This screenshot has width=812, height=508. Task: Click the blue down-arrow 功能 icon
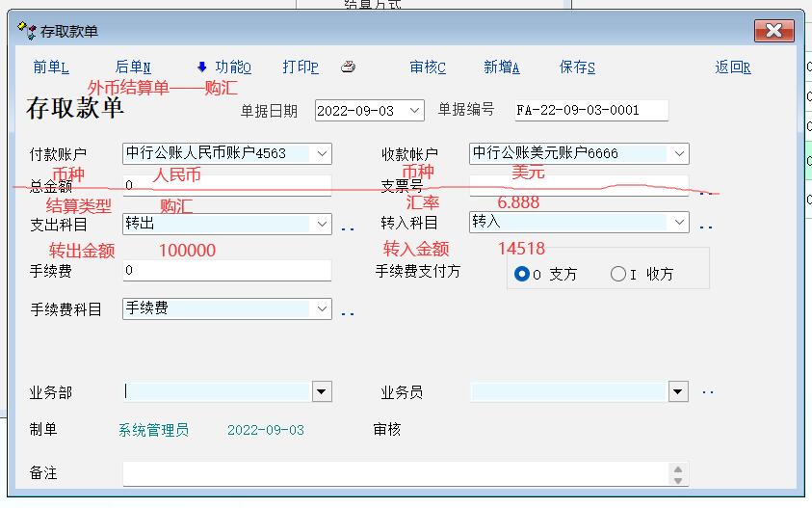[x=202, y=67]
